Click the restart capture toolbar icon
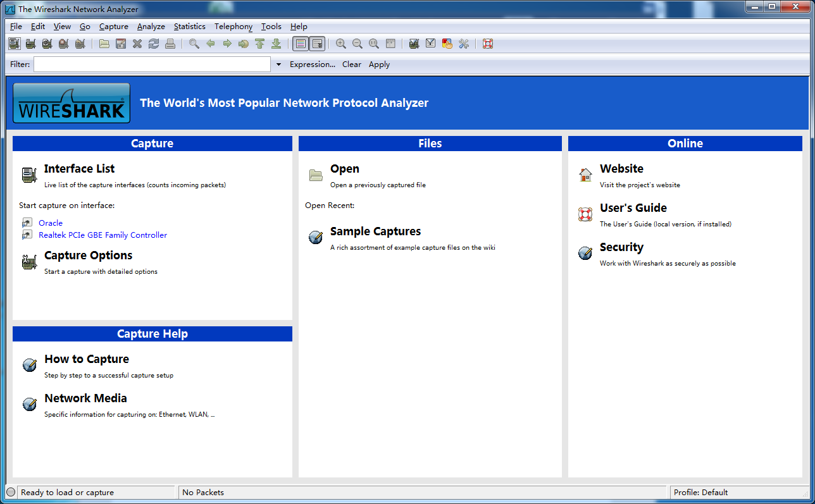Image resolution: width=815 pixels, height=504 pixels. (80, 44)
